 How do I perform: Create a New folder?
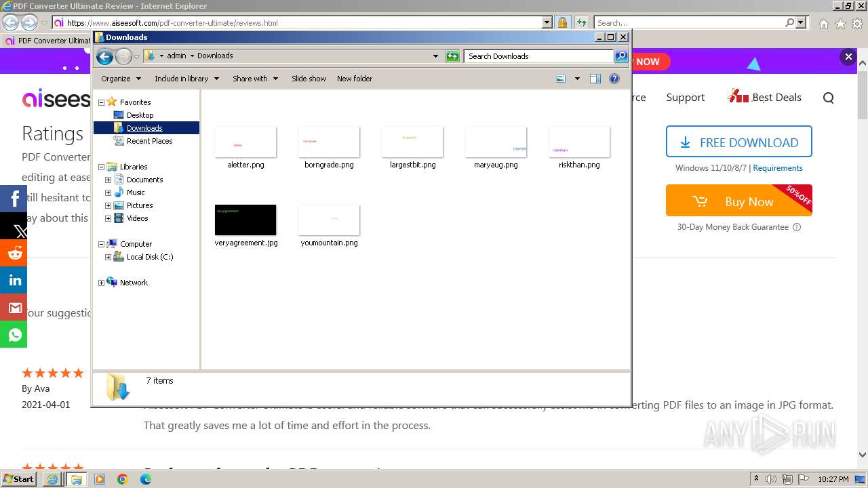pyautogui.click(x=355, y=79)
